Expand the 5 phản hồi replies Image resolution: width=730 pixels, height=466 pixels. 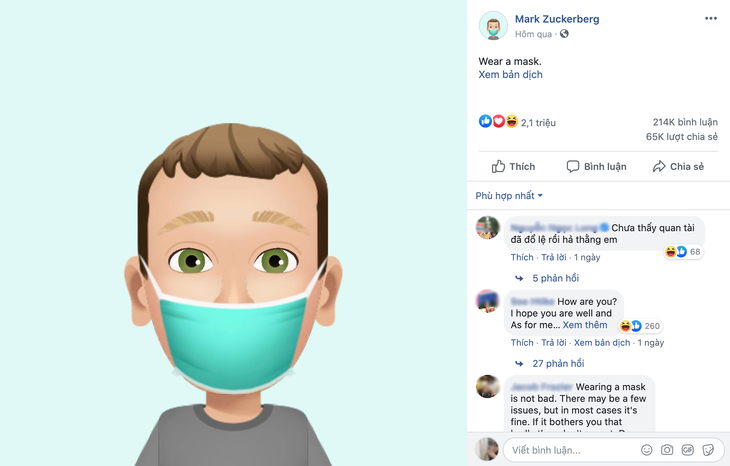[x=555, y=278]
